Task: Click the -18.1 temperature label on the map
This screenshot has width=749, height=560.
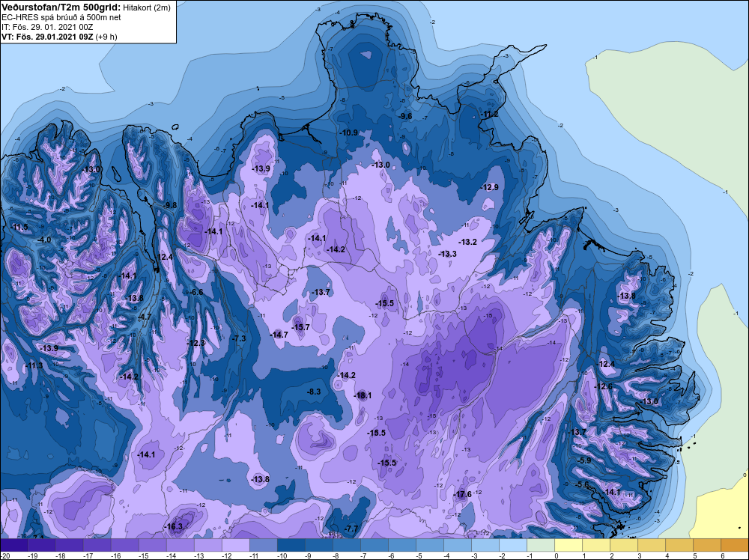Action: [x=363, y=395]
